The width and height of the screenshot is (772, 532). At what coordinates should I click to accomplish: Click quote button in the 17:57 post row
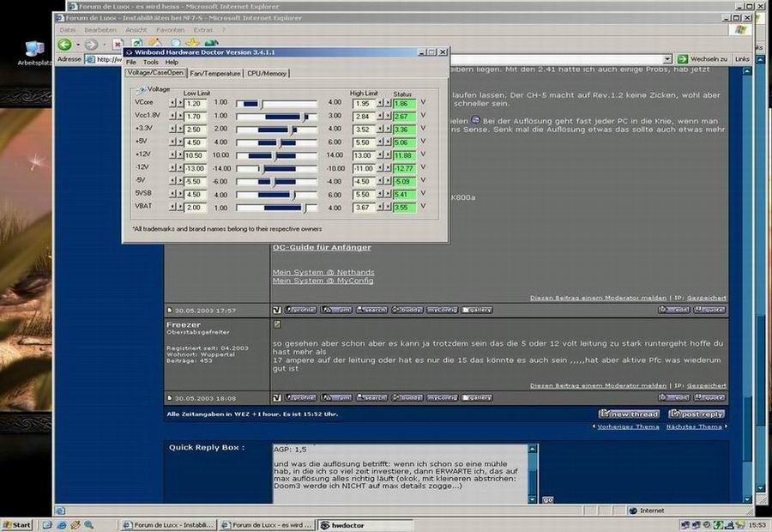pyautogui.click(x=709, y=310)
